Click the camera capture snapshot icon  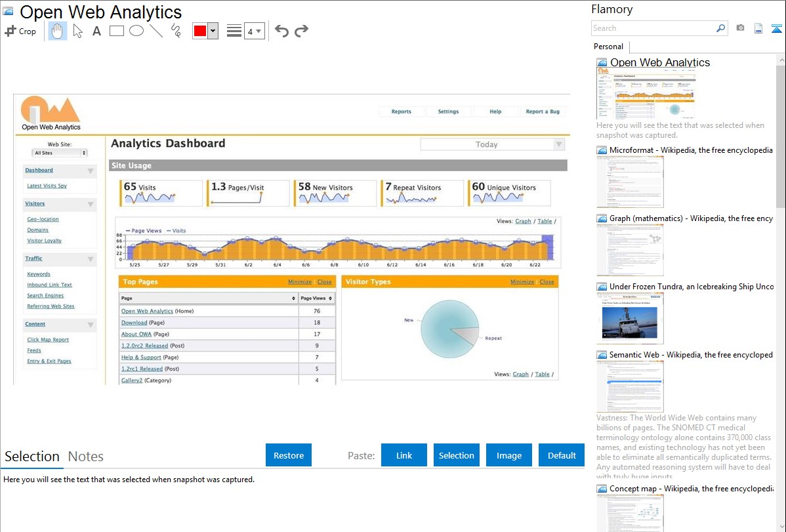click(740, 28)
